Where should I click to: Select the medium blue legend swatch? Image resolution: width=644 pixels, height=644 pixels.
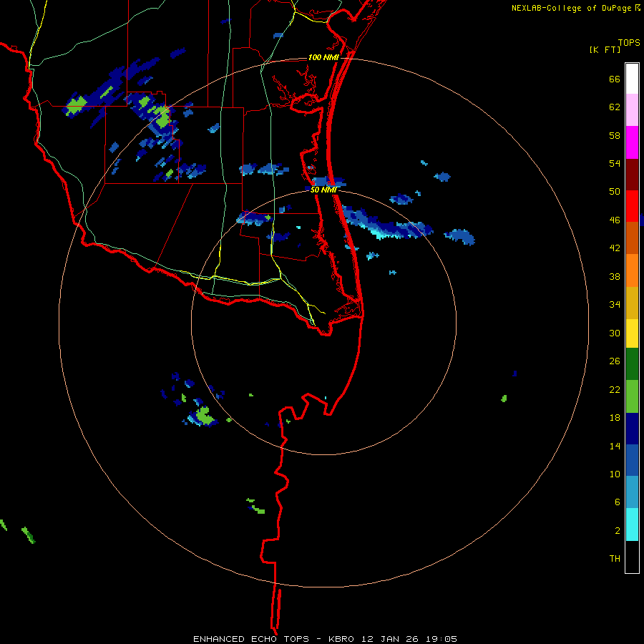[x=632, y=460]
